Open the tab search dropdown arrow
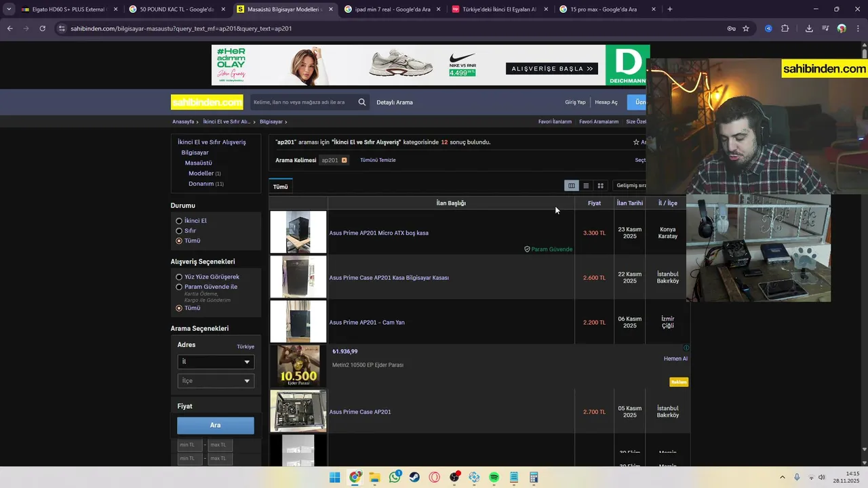The width and height of the screenshot is (868, 488). click(x=9, y=9)
